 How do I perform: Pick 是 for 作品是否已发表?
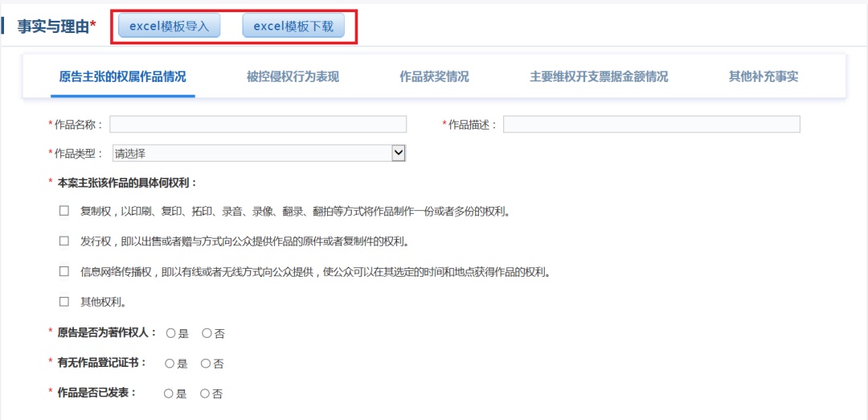click(x=169, y=394)
